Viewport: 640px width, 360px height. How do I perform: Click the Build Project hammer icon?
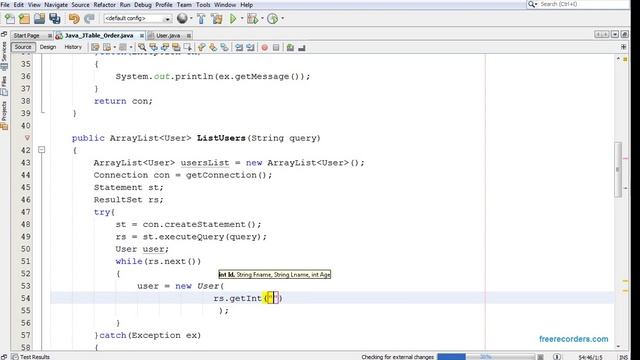click(x=201, y=18)
